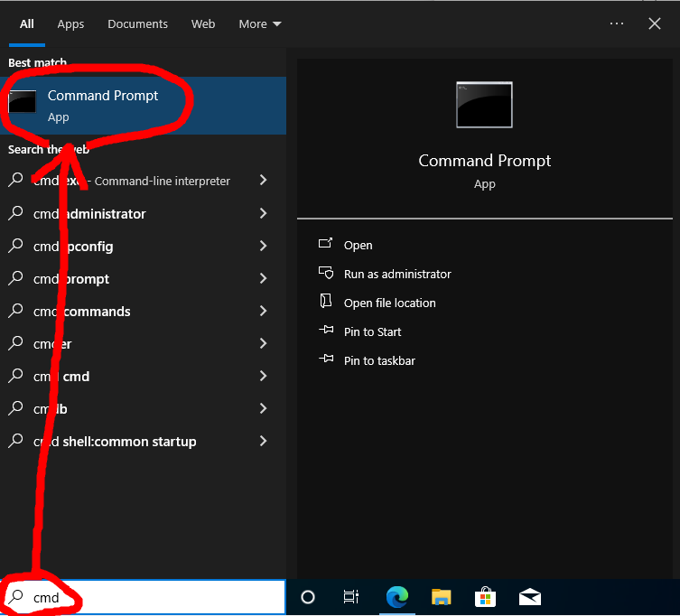680x616 pixels.
Task: Expand the cmd ipconfig suggestion arrow
Action: point(263,246)
